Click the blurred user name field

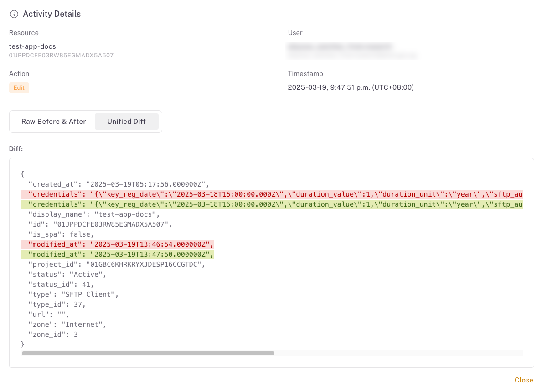[340, 47]
